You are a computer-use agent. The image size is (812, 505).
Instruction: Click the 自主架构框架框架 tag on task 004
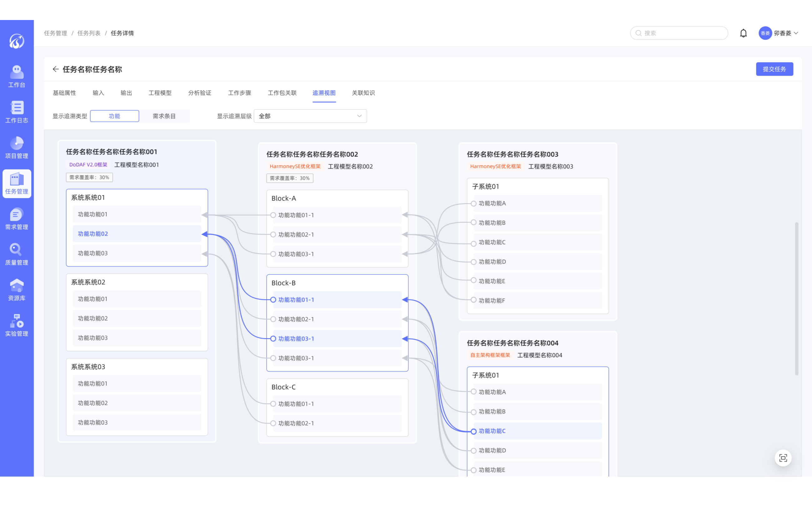[490, 355]
